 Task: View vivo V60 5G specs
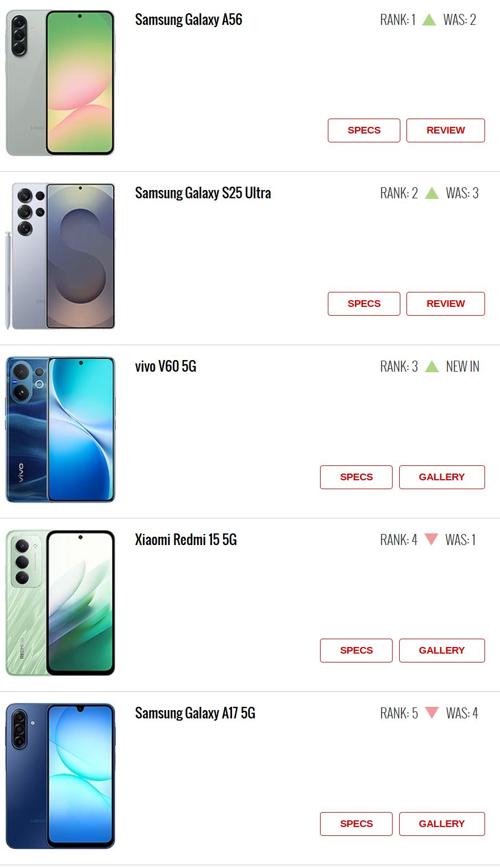click(x=356, y=477)
